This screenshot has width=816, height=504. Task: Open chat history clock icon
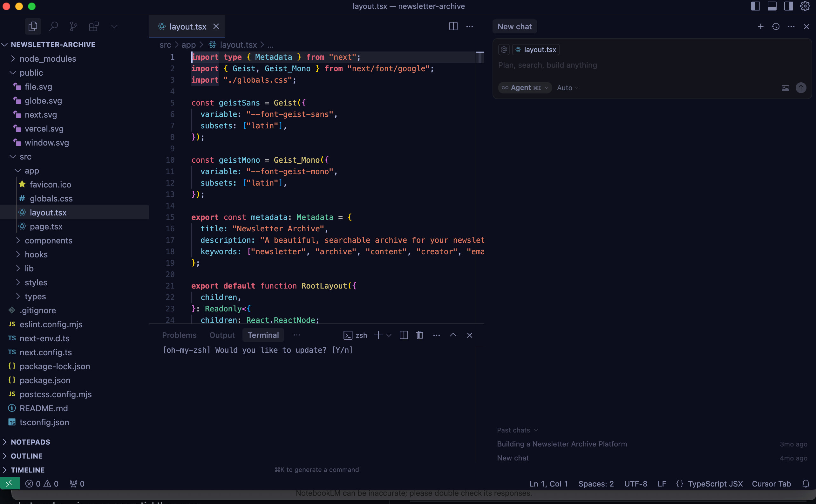(x=776, y=26)
